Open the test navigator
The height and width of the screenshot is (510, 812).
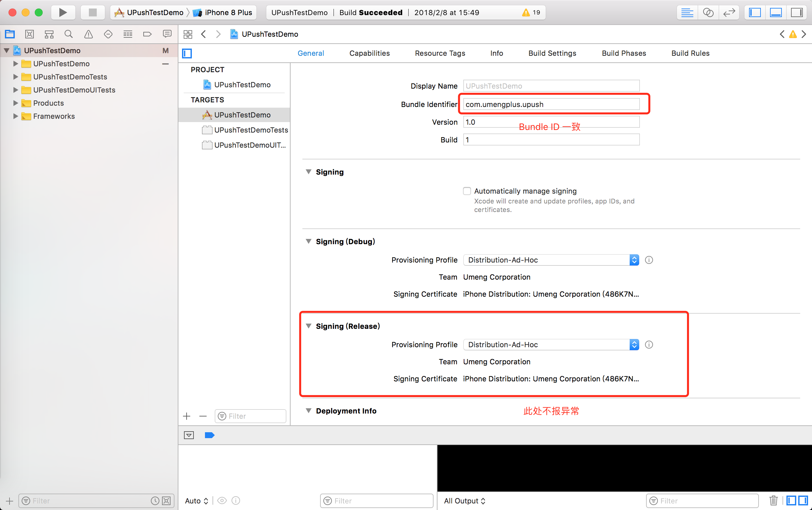click(108, 34)
